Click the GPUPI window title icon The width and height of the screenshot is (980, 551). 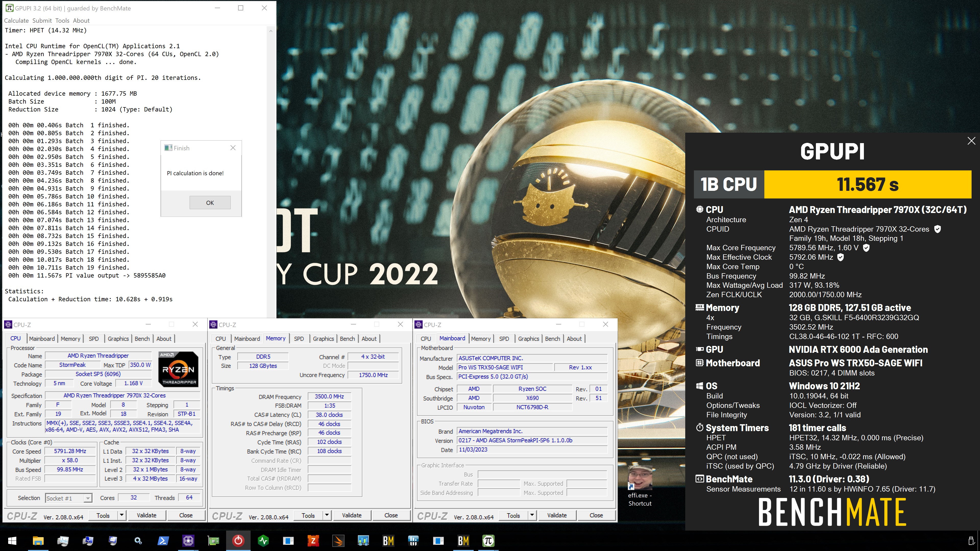[9, 8]
